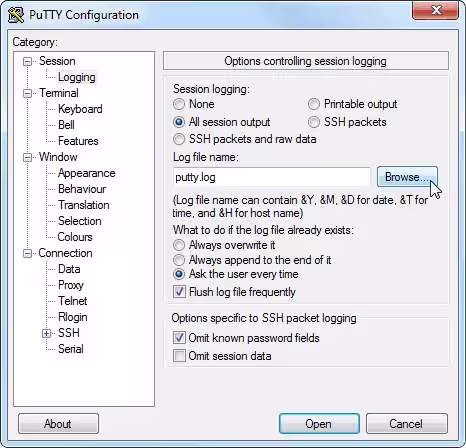Uncheck Omit known password fields
The image size is (466, 448).
[179, 338]
